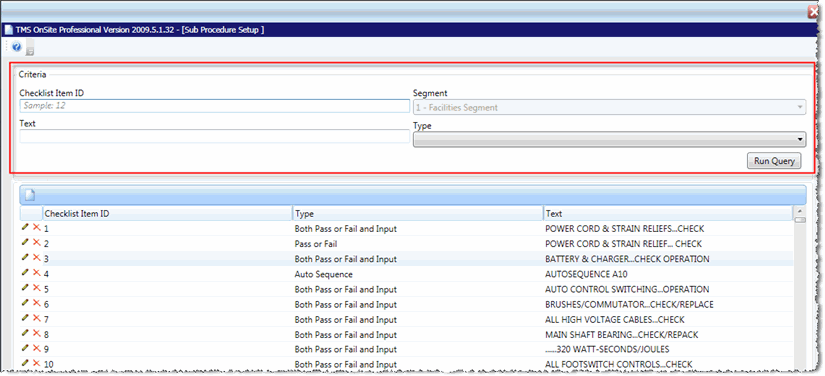The image size is (825, 376).
Task: Edit checklist item 1 with pencil icon
Action: [x=25, y=227]
